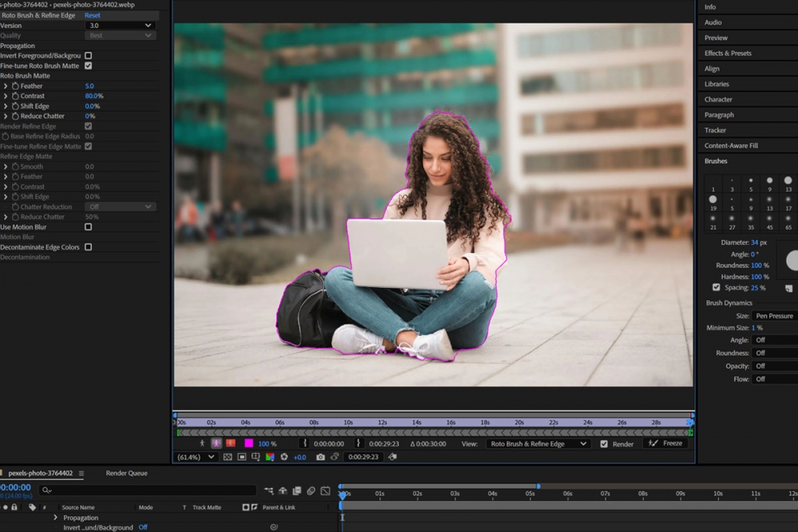The image size is (798, 532).
Task: Click the show channel color management icon
Action: pos(270,457)
